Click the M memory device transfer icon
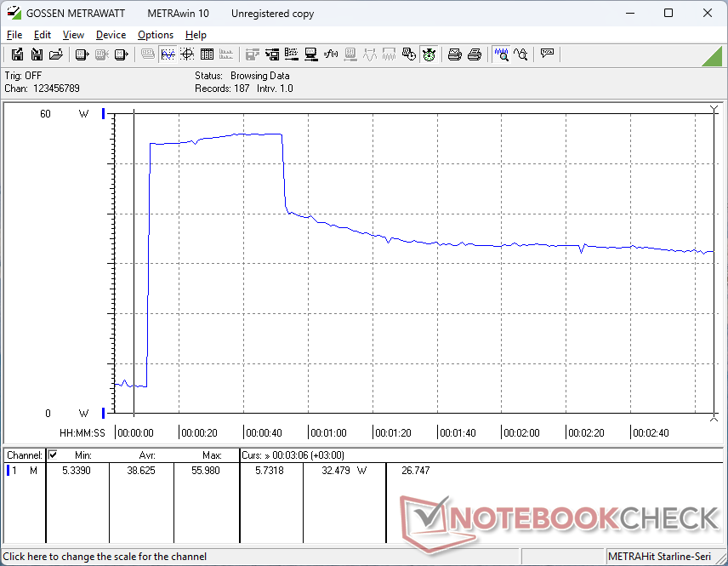Screen dimensions: 728x566 [121, 54]
